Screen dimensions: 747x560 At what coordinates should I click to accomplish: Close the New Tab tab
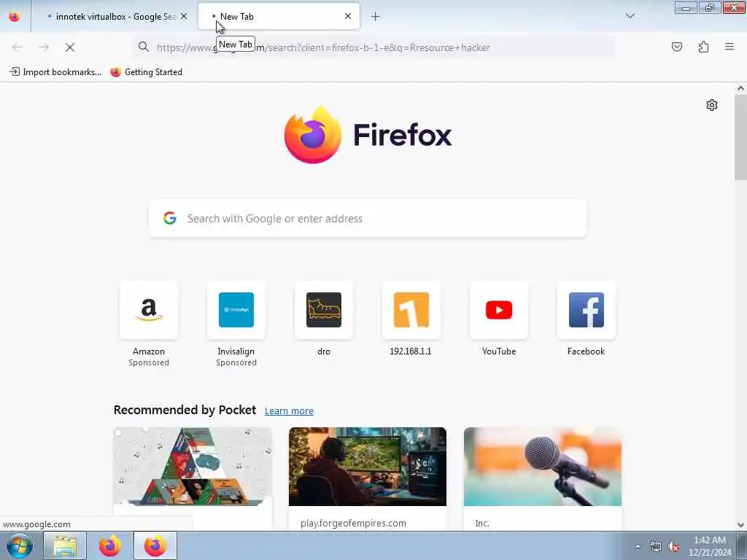click(x=348, y=16)
